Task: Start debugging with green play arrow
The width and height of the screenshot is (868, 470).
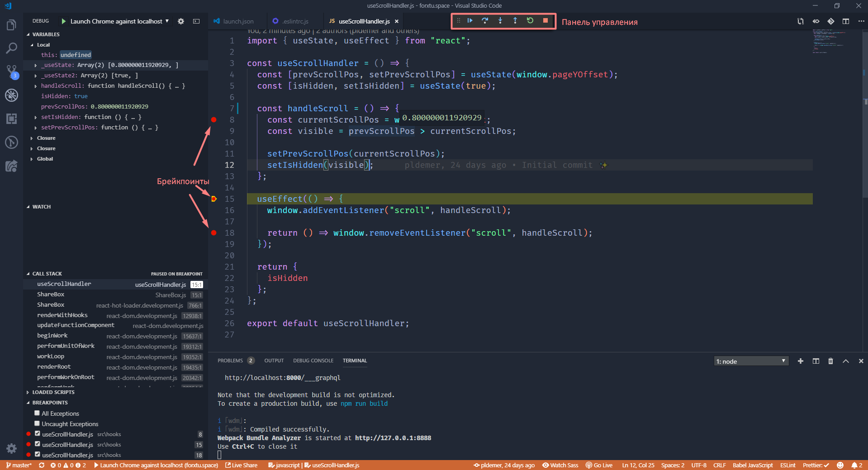Action: 63,21
